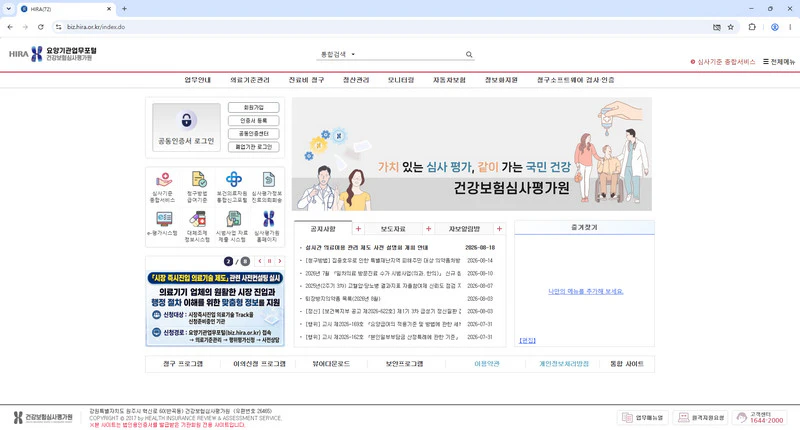Open 보안프로그램 bottom link

click(404, 364)
